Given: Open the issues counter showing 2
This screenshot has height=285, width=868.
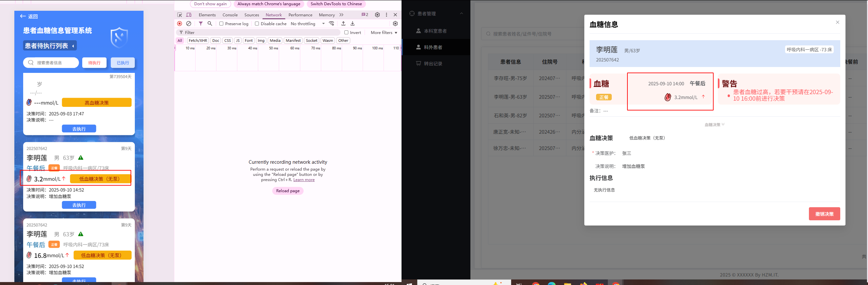Looking at the screenshot, I should pyautogui.click(x=365, y=14).
